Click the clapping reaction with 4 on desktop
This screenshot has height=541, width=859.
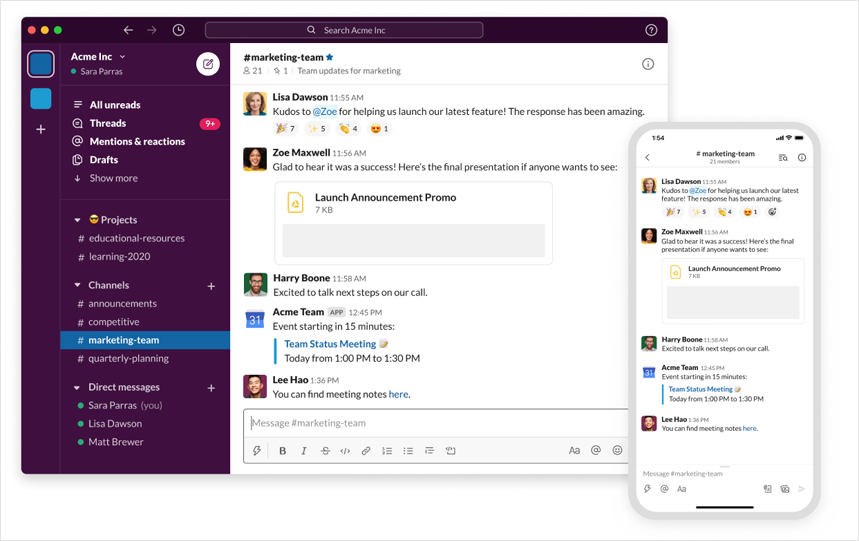click(348, 129)
